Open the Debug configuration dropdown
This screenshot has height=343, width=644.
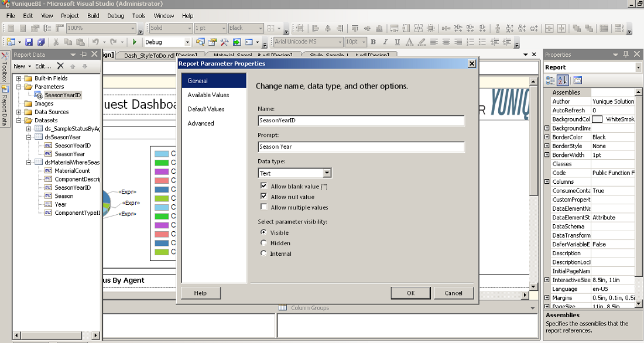(x=187, y=42)
